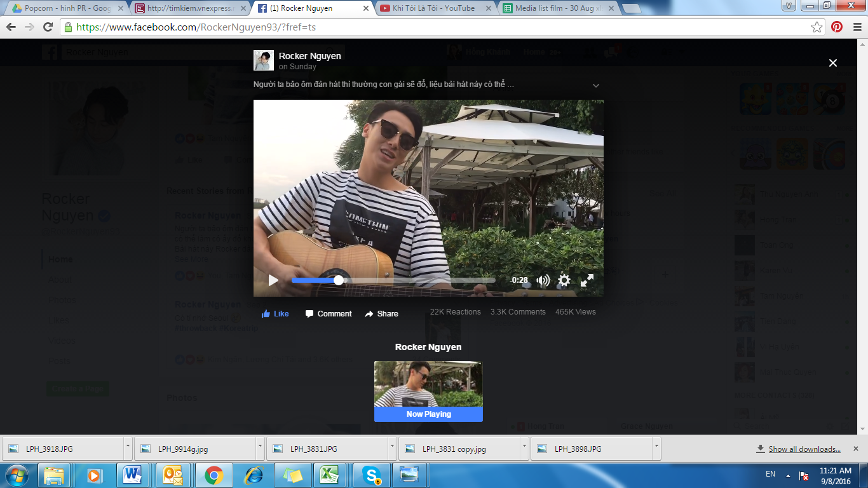Click Show all downloads link

[804, 449]
